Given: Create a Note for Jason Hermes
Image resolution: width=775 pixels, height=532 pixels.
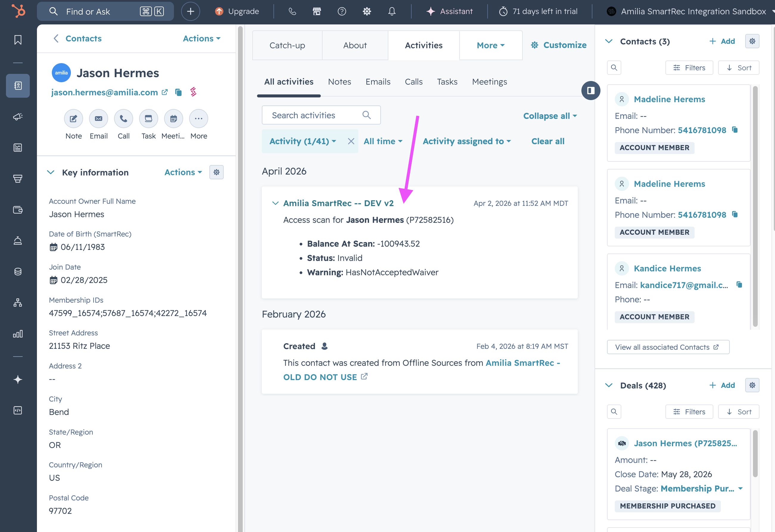Looking at the screenshot, I should click(x=73, y=119).
